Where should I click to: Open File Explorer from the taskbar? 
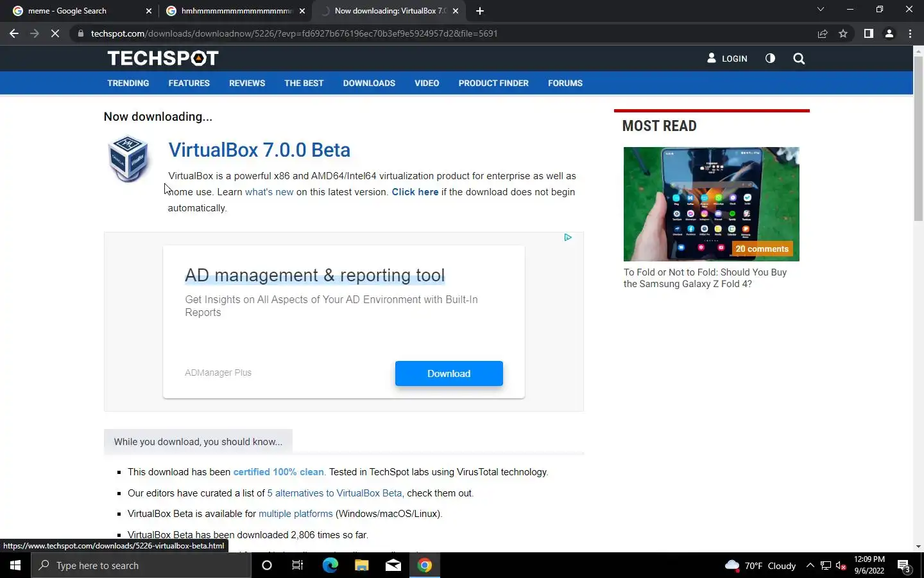(361, 565)
